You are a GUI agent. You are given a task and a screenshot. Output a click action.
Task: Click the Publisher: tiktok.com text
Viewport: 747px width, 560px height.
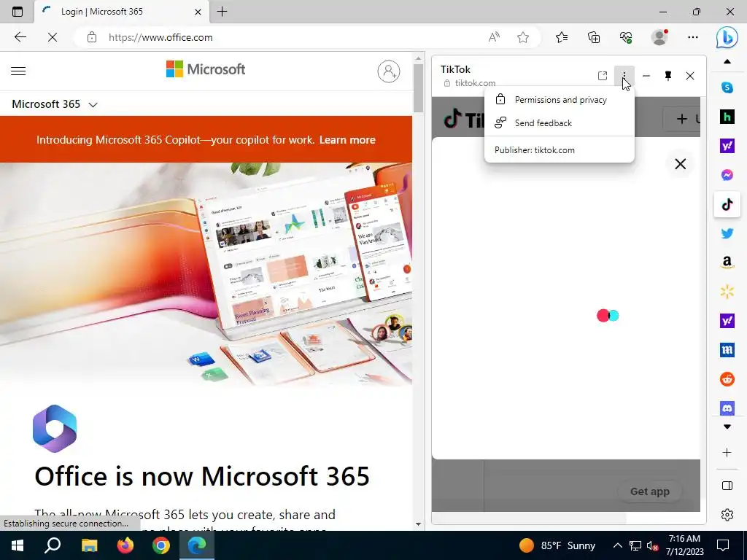pyautogui.click(x=535, y=150)
